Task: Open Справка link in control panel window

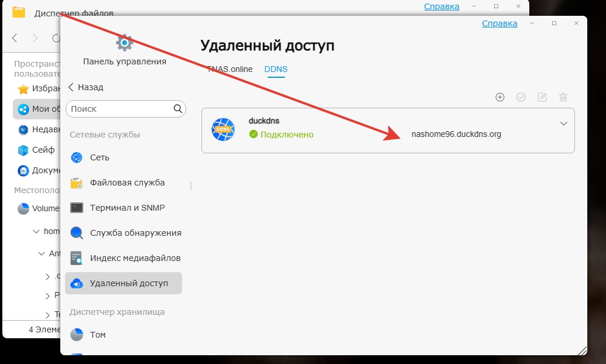Action: 499,23
